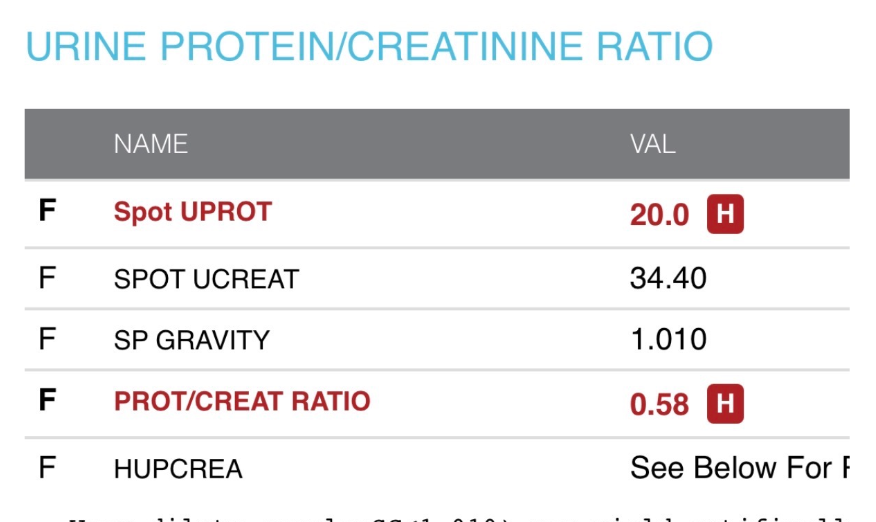Click the VAL column header
The width and height of the screenshot is (876, 522).
pos(652,144)
